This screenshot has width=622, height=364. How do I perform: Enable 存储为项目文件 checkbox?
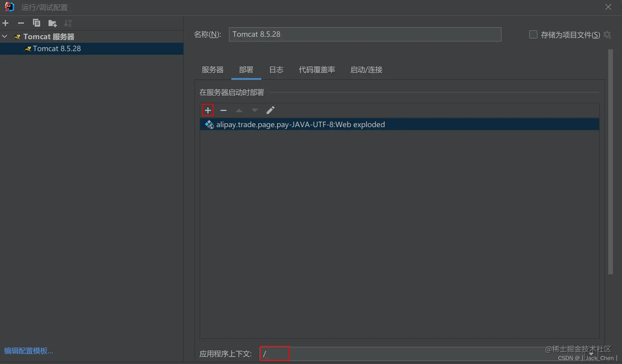(533, 35)
